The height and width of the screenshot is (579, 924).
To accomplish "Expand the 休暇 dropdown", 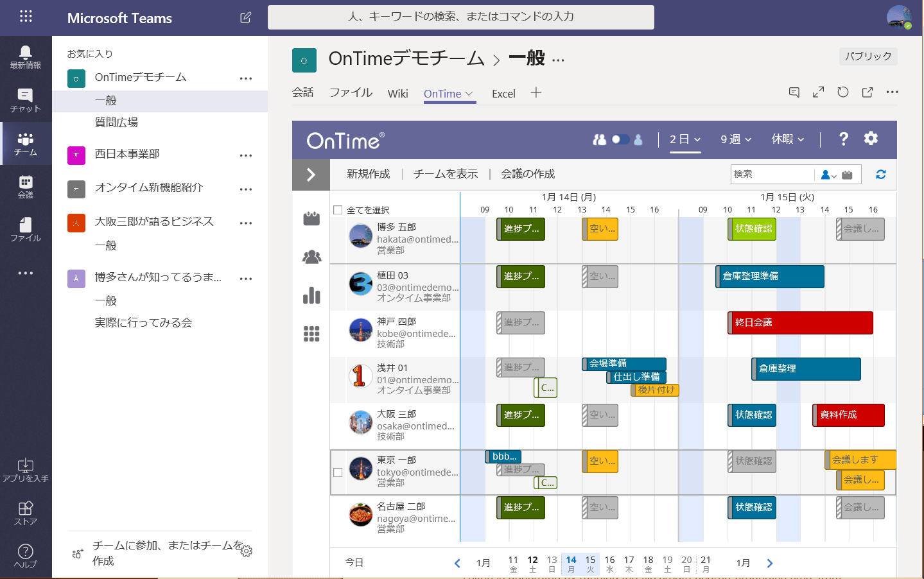I will pos(788,139).
